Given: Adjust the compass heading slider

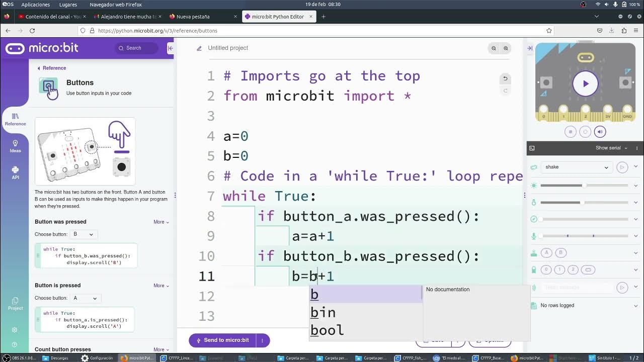Looking at the screenshot, I should (585, 219).
